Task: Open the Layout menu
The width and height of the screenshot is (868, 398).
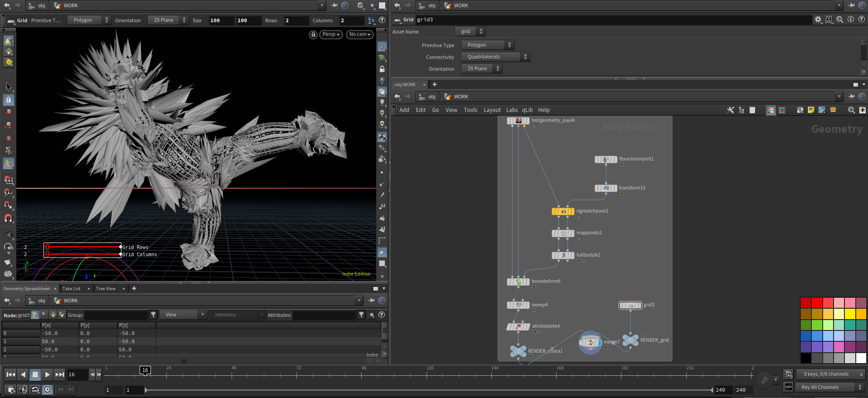Action: point(492,110)
